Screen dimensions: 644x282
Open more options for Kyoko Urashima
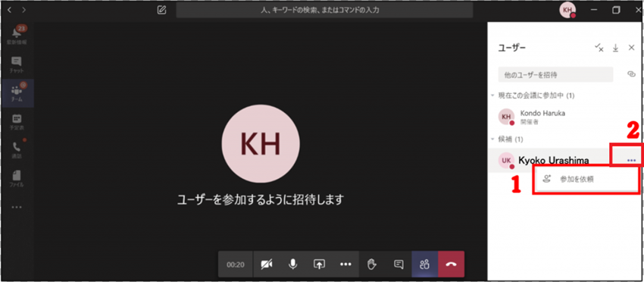click(x=631, y=161)
